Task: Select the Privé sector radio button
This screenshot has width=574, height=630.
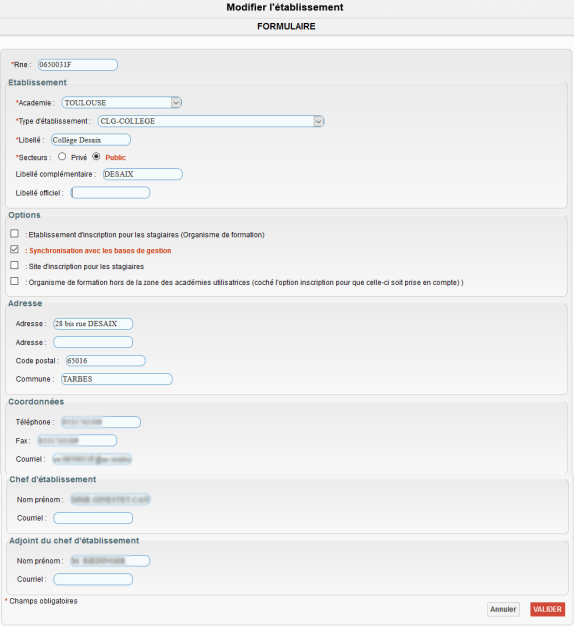Action: point(62,157)
